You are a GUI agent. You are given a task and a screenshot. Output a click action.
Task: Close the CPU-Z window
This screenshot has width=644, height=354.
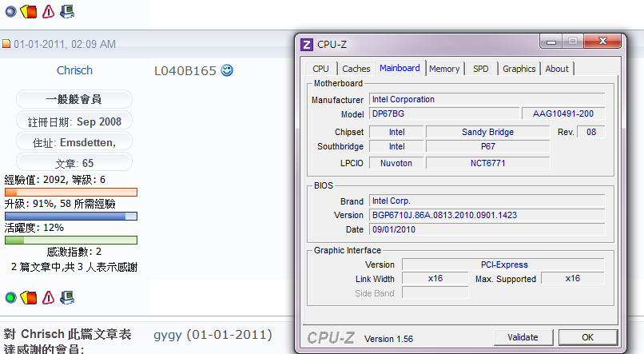tap(602, 41)
